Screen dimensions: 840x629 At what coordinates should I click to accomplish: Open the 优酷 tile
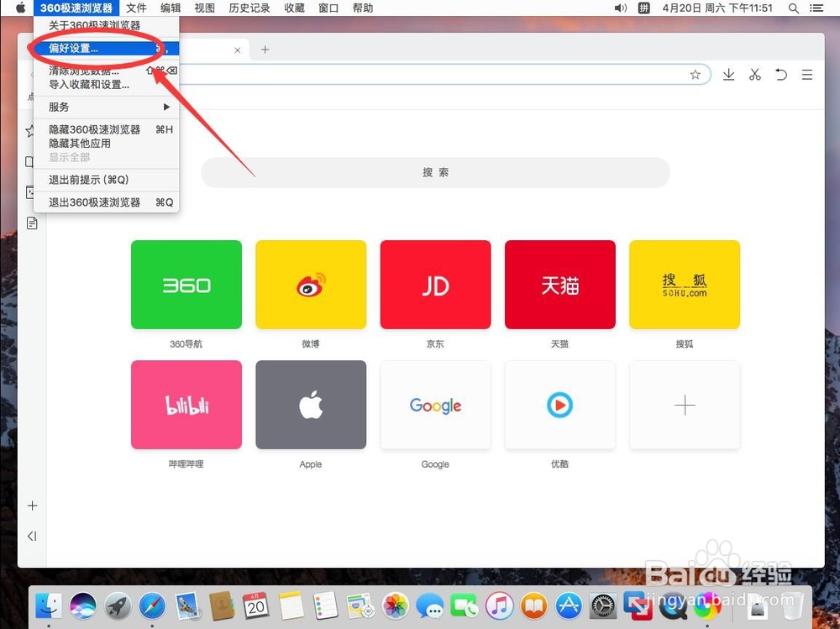pos(559,405)
